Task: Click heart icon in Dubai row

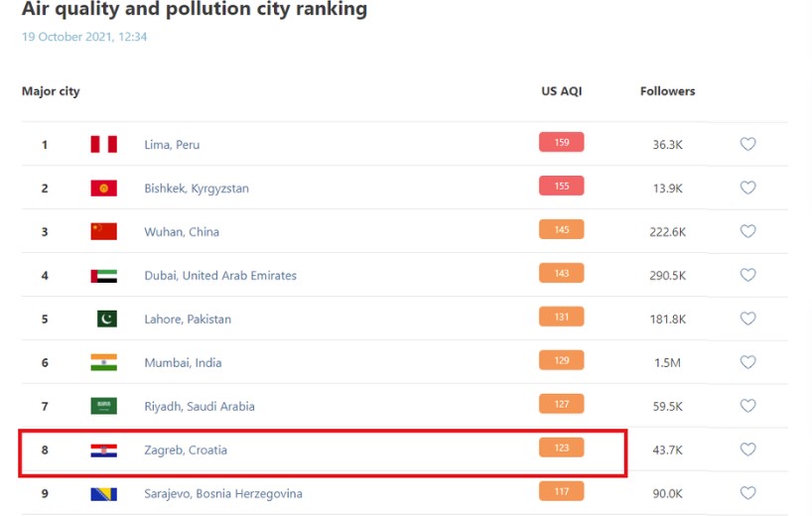Action: coord(747,275)
